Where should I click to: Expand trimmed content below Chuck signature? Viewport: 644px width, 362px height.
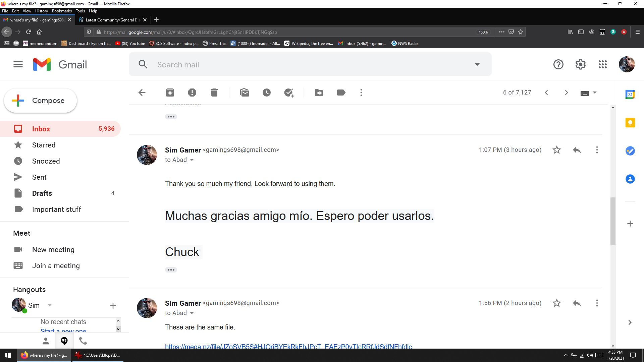pyautogui.click(x=171, y=270)
